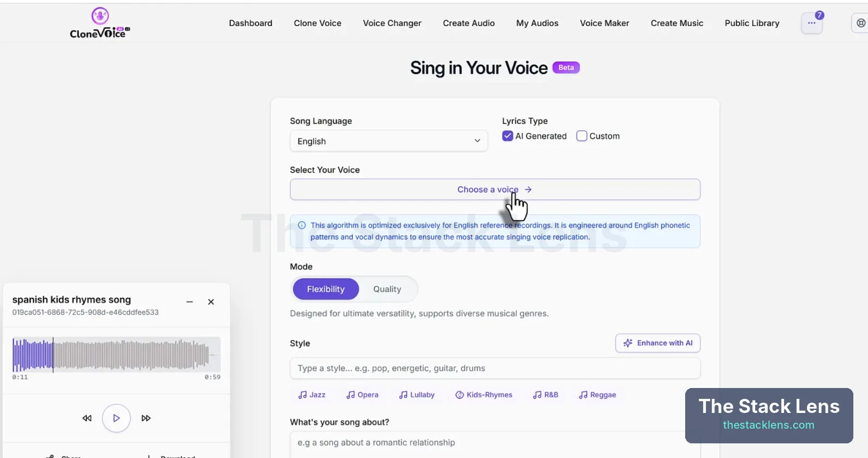The height and width of the screenshot is (458, 868).
Task: Open Voice Changer from navigation
Action: click(392, 23)
